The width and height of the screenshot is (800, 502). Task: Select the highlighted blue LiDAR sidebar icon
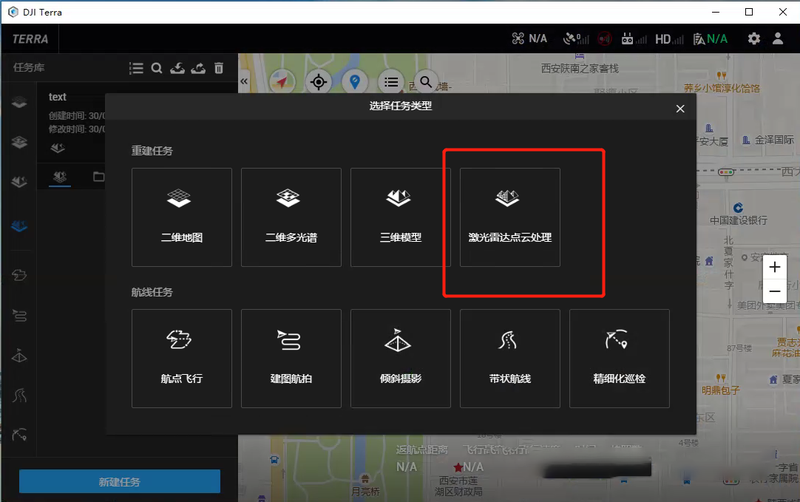[x=19, y=226]
